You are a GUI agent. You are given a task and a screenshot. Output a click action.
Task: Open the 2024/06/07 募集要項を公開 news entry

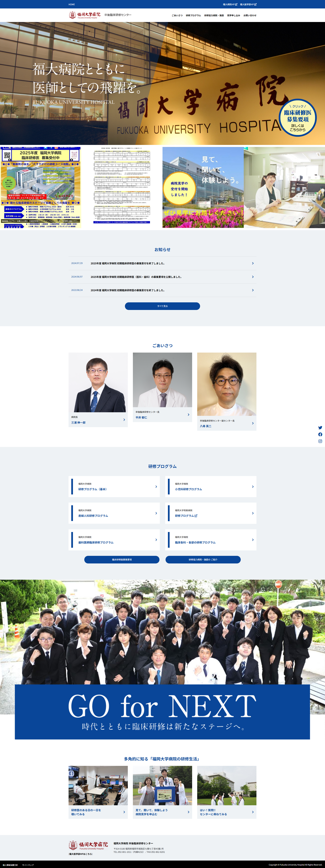point(162,277)
